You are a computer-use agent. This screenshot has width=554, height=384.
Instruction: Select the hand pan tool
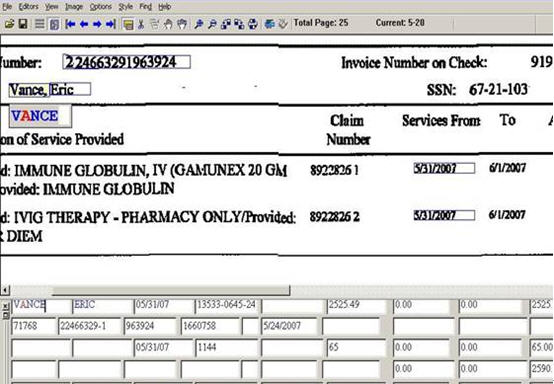pyautogui.click(x=182, y=24)
